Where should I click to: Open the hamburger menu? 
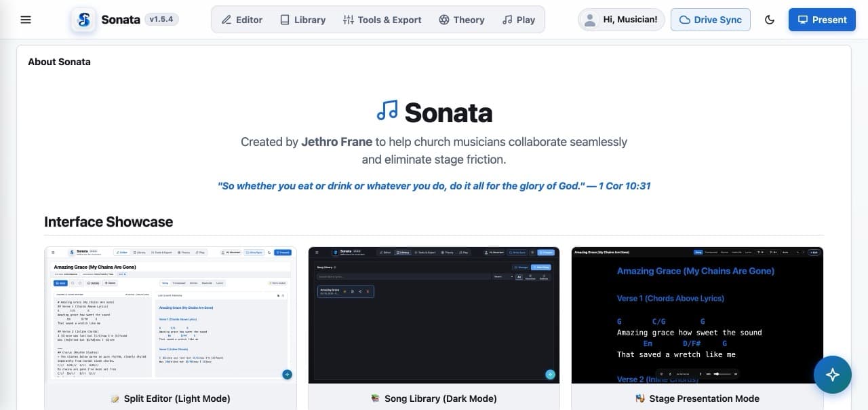tap(26, 20)
